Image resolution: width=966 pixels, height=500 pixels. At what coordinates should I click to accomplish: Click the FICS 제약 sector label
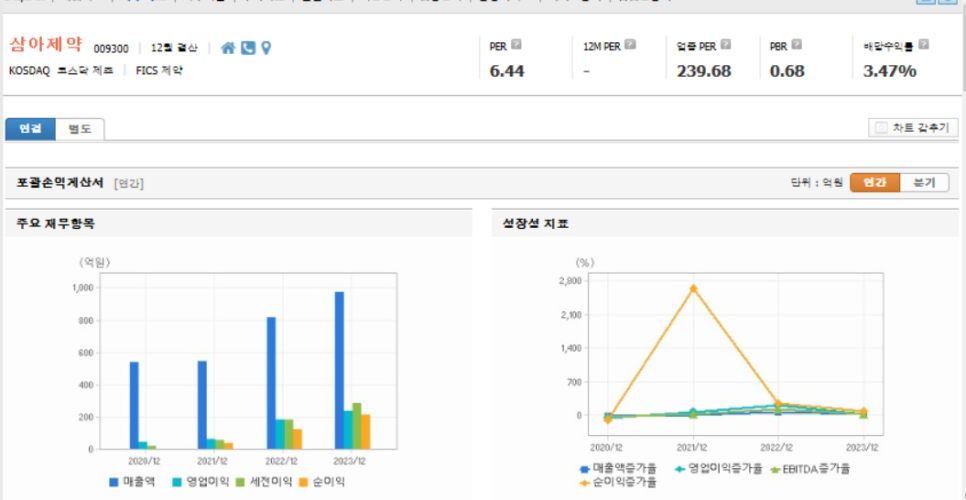pos(160,70)
